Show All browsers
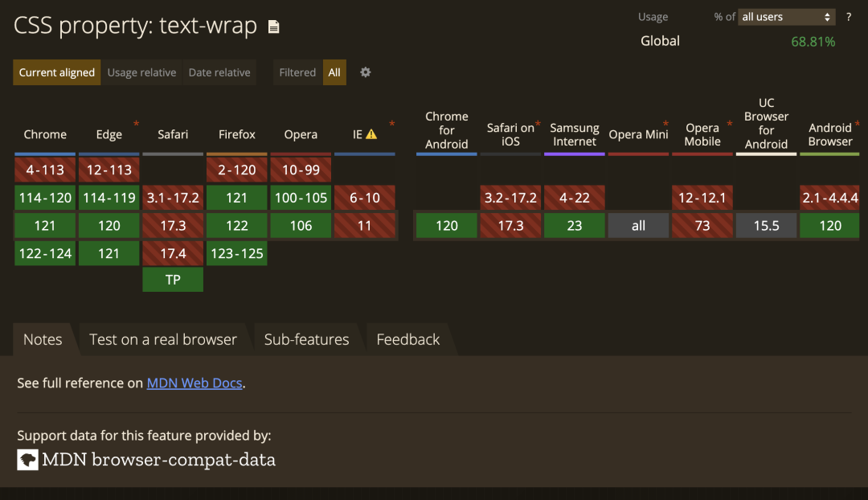This screenshot has width=868, height=500. (334, 72)
